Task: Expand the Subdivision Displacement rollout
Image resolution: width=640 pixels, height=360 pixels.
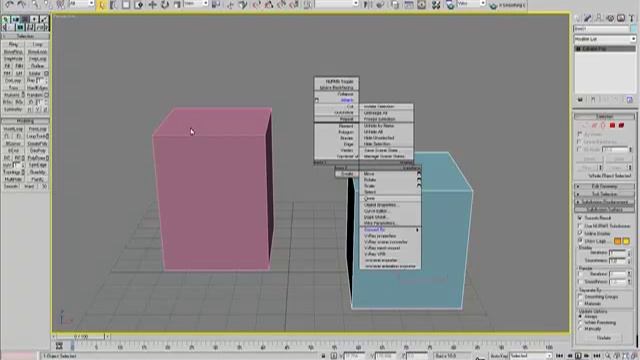Action: coord(605,202)
